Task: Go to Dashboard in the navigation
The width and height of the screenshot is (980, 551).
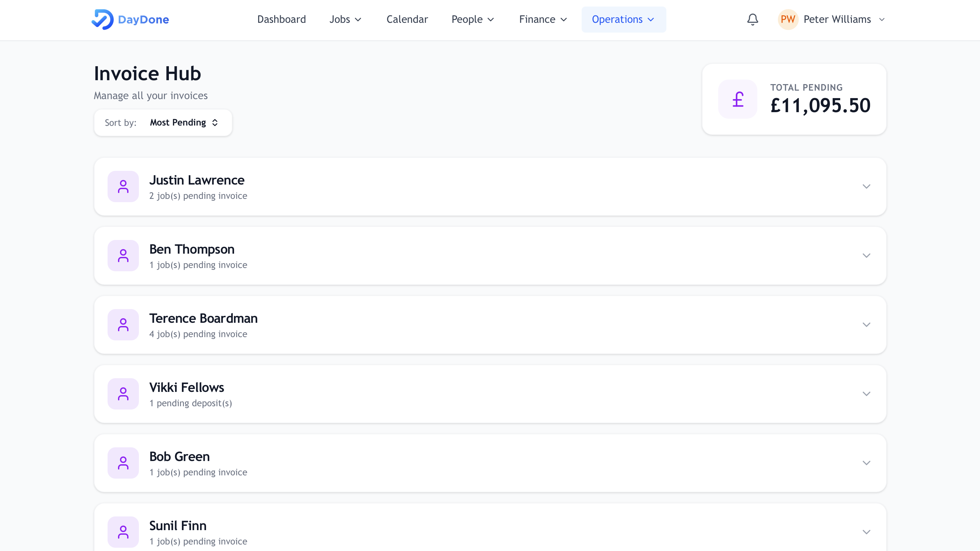Action: pyautogui.click(x=282, y=20)
